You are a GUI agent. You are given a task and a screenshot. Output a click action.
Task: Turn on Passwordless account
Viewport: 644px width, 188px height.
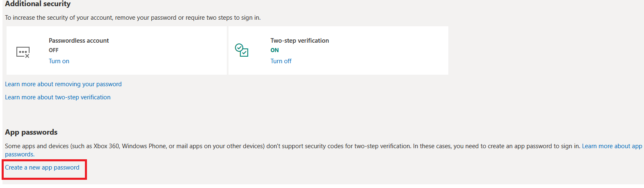(59, 61)
